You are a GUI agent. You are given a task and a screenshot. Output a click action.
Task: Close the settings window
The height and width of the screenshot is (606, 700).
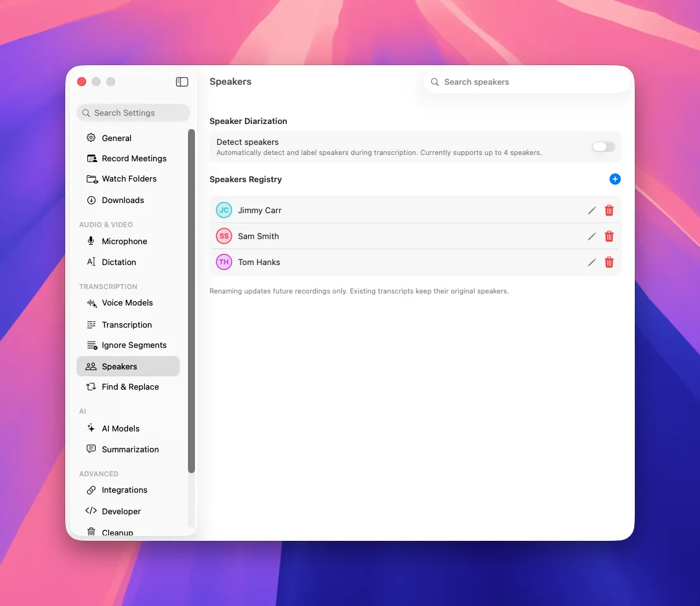point(82,82)
